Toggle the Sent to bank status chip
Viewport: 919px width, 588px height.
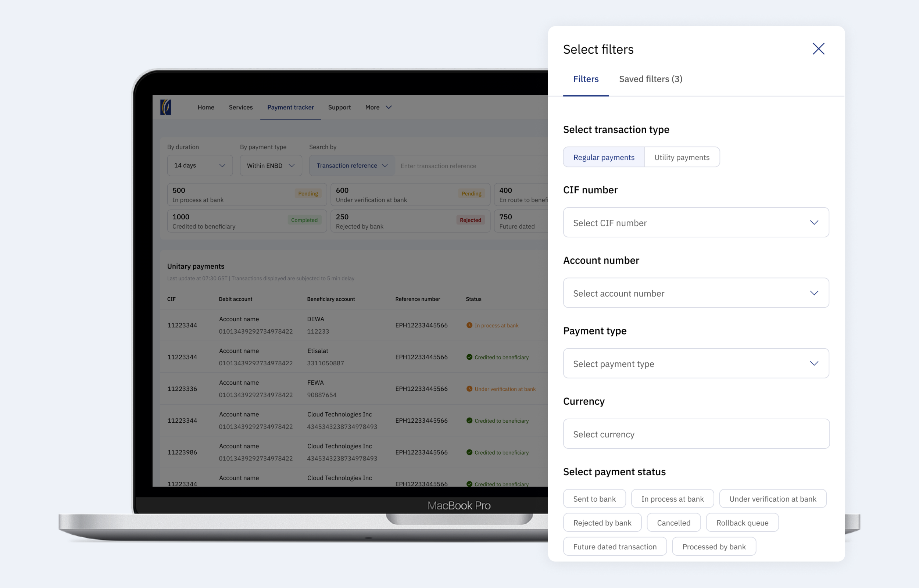pos(594,499)
